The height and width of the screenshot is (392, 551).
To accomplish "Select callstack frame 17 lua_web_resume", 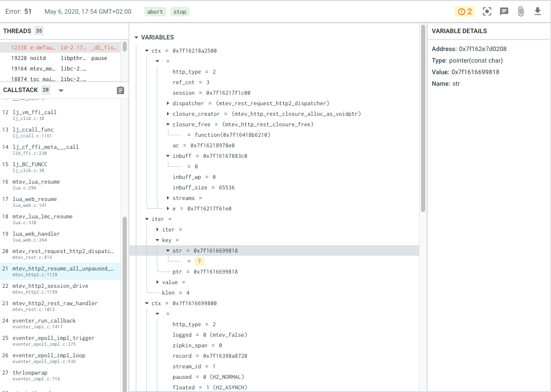I will tap(61, 202).
